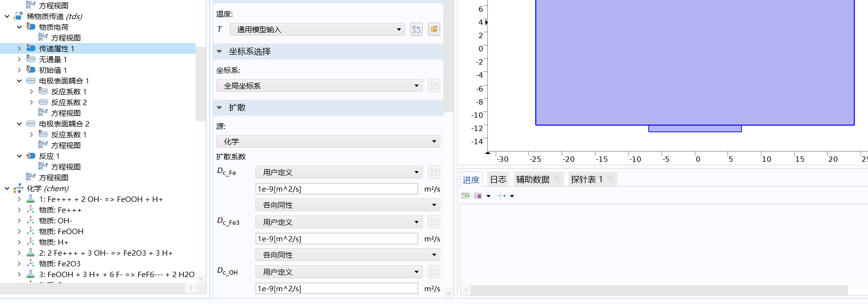Image resolution: width=868 pixels, height=304 pixels.
Task: Click the 化学 (chem) node icon
Action: point(19,189)
